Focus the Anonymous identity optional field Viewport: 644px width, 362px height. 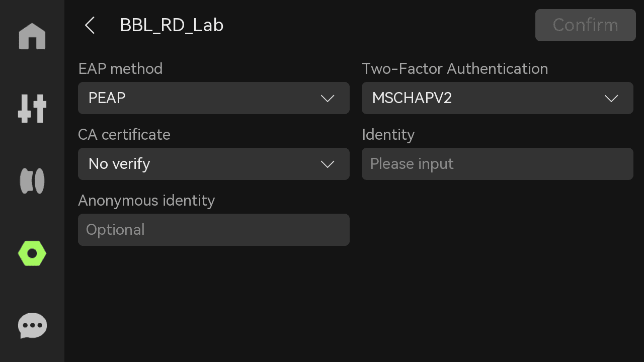pos(214,230)
